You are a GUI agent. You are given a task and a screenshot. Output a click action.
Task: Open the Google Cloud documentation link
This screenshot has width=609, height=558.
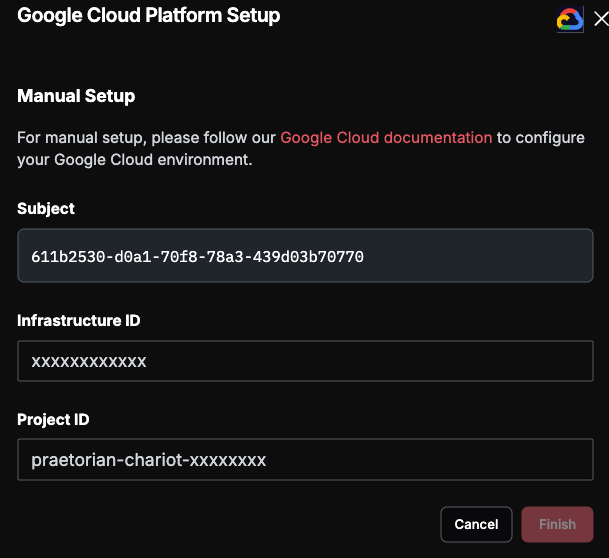386,138
